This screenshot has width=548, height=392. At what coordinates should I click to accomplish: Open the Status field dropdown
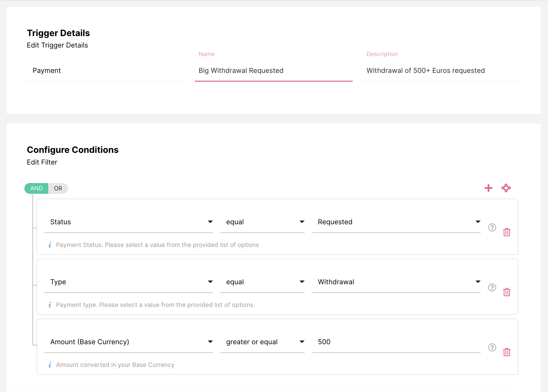coord(128,222)
